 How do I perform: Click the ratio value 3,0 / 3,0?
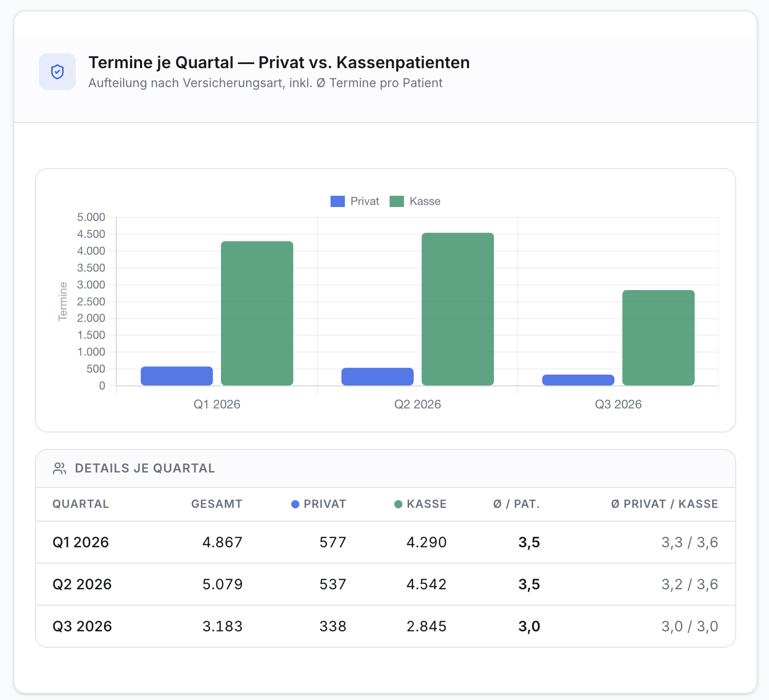pos(690,626)
